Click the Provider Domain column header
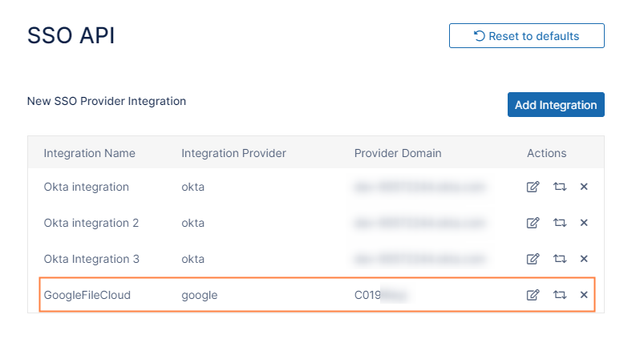644x347 pixels. [x=398, y=153]
